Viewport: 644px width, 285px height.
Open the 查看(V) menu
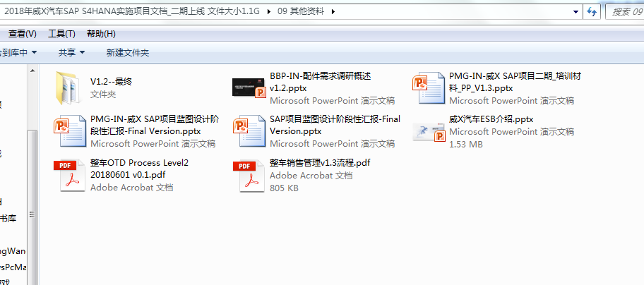[22, 34]
